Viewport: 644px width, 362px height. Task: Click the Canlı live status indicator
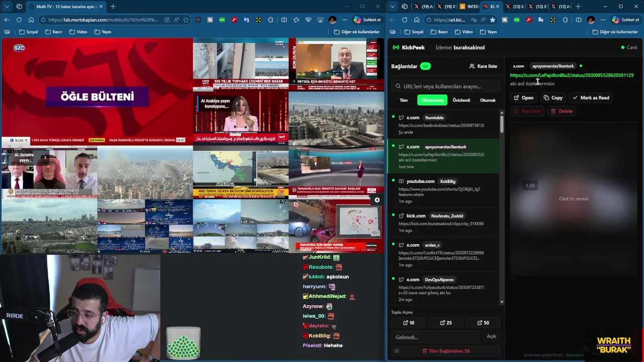(629, 47)
